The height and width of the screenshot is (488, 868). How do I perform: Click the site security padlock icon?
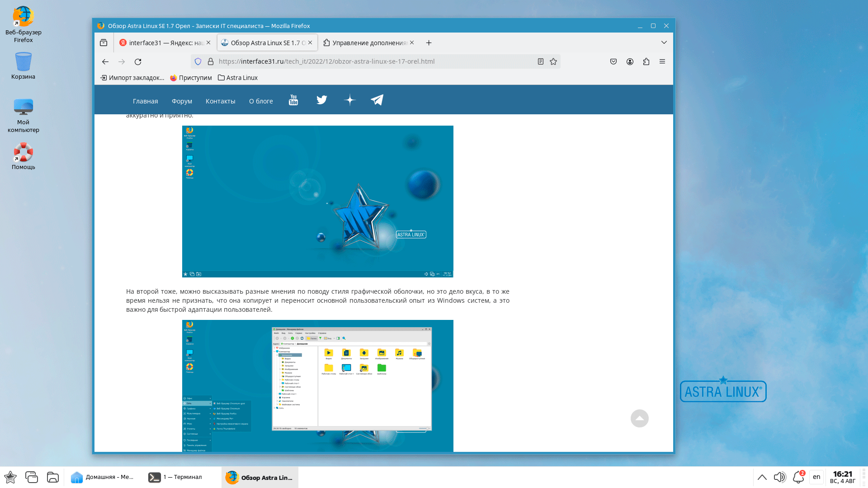tap(210, 61)
